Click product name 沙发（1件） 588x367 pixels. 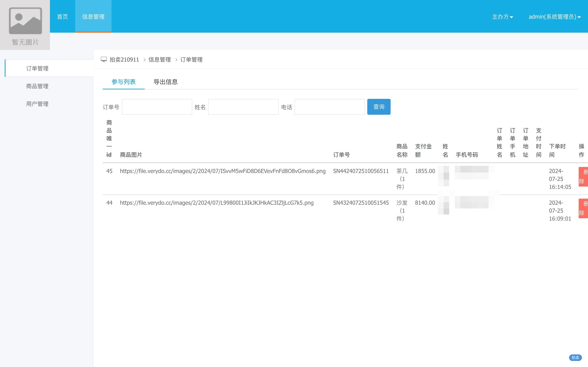click(x=402, y=211)
